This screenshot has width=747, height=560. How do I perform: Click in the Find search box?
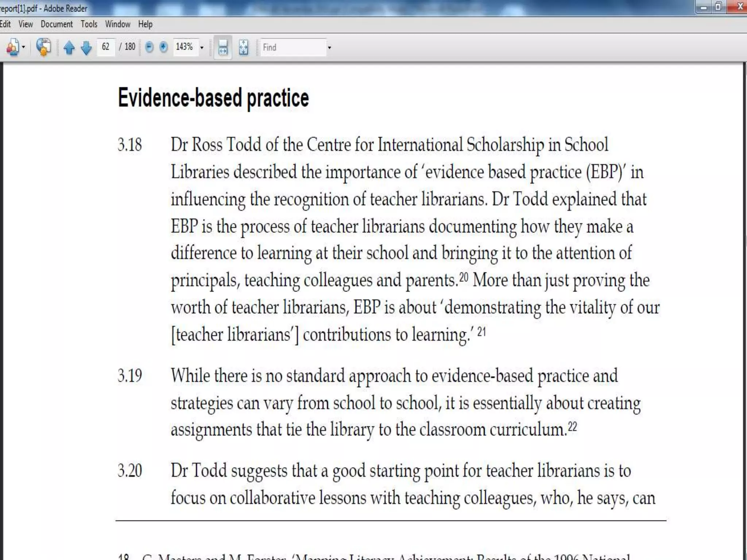click(292, 47)
